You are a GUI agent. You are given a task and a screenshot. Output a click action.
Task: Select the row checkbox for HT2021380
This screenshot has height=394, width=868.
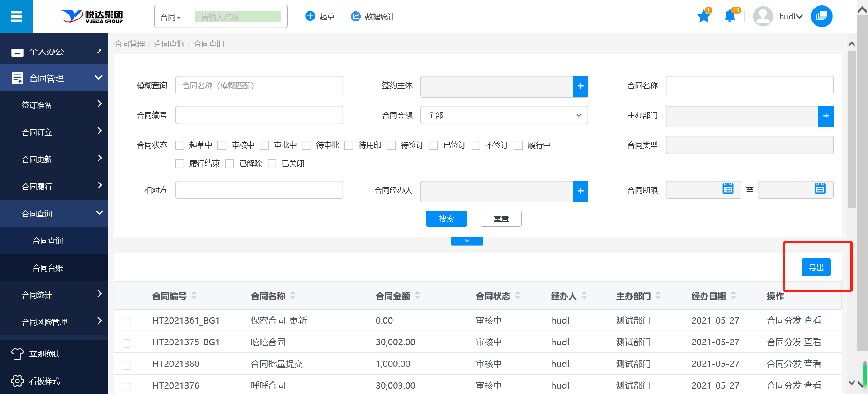(x=127, y=365)
